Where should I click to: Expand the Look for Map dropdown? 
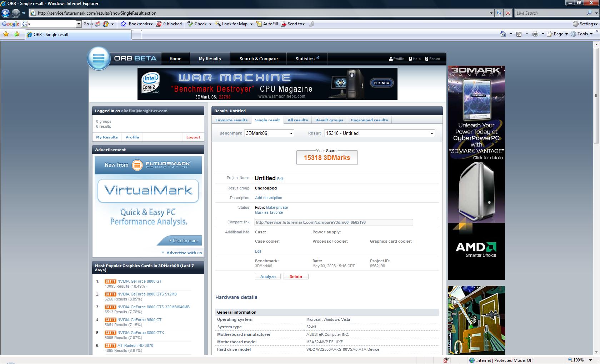click(251, 24)
